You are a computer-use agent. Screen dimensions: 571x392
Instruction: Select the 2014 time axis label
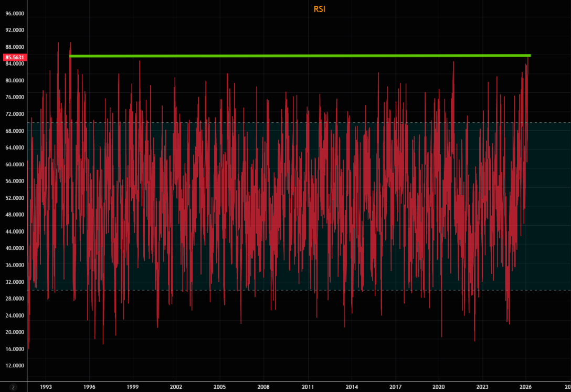[352, 387]
